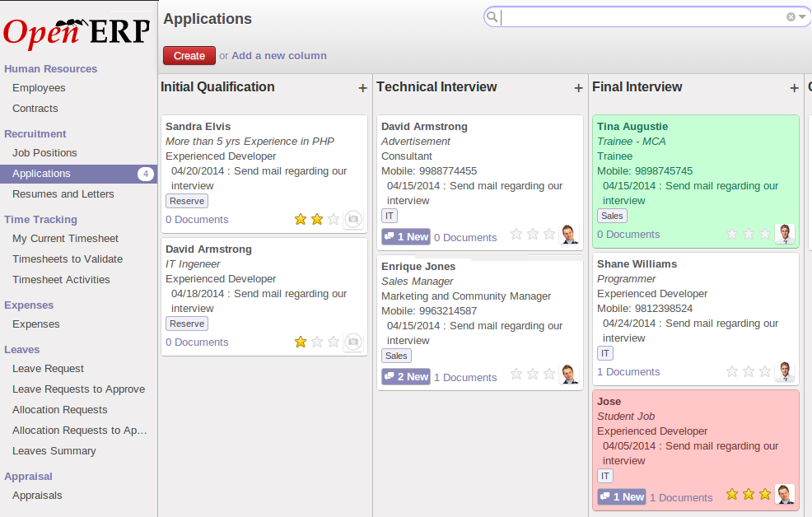This screenshot has height=517, width=812.
Task: Click the 1 New messages badge on Jose
Action: coord(622,496)
